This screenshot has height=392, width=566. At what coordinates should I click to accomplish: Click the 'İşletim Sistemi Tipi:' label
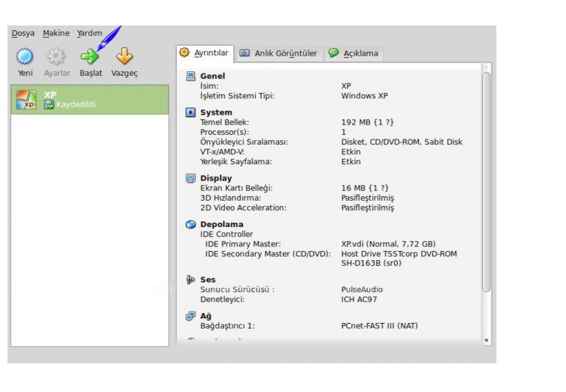pos(237,96)
